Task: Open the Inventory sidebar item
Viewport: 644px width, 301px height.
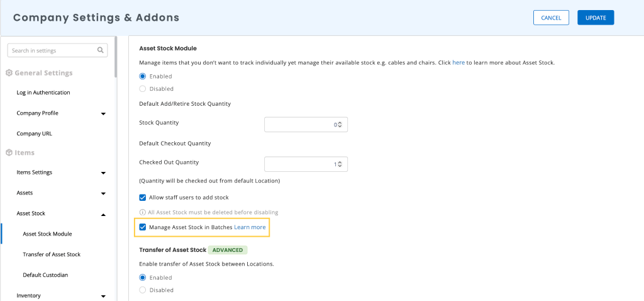Action: coord(28,296)
